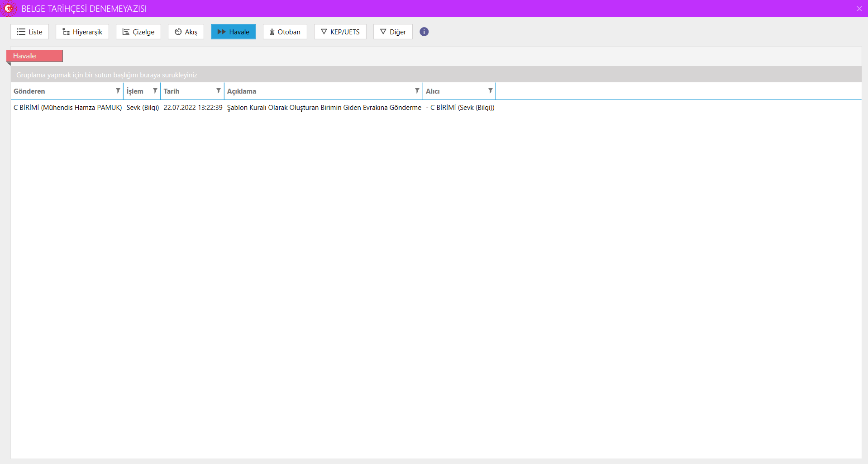Open the Çizelge view
This screenshot has height=464, width=868.
138,32
